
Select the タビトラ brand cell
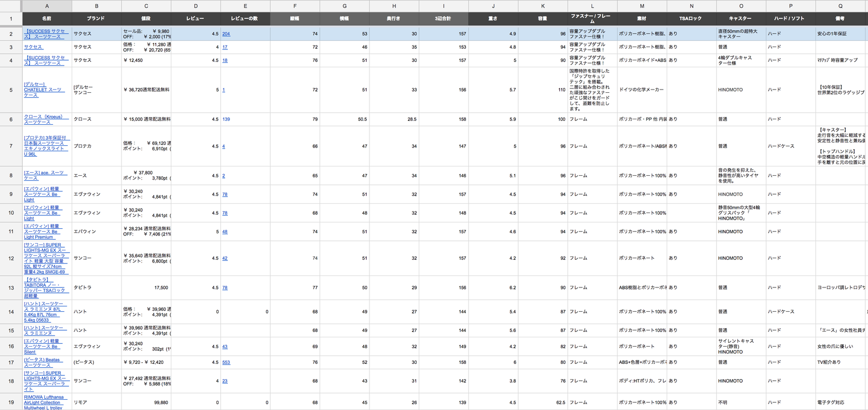point(97,288)
